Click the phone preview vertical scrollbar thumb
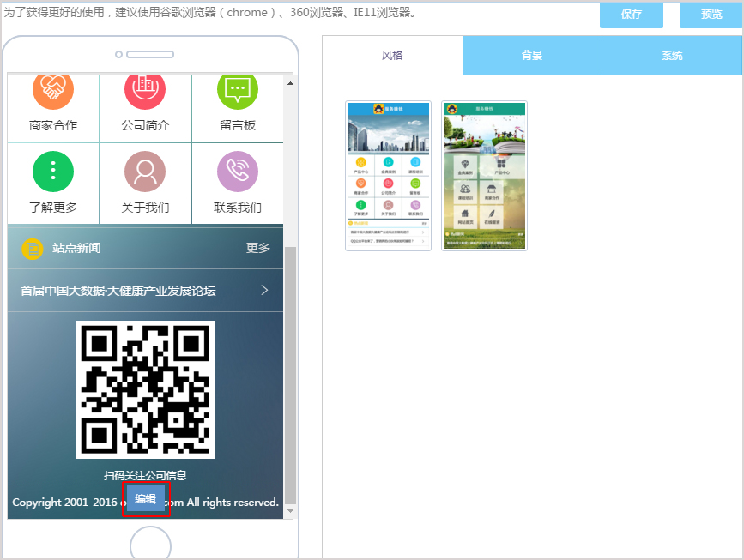This screenshot has height=560, width=744. 290,376
